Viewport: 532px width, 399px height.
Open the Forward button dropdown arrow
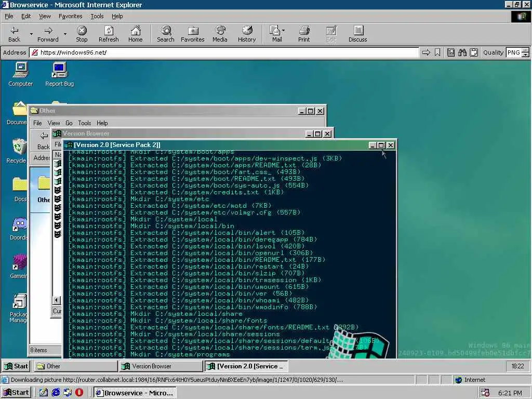[65, 34]
